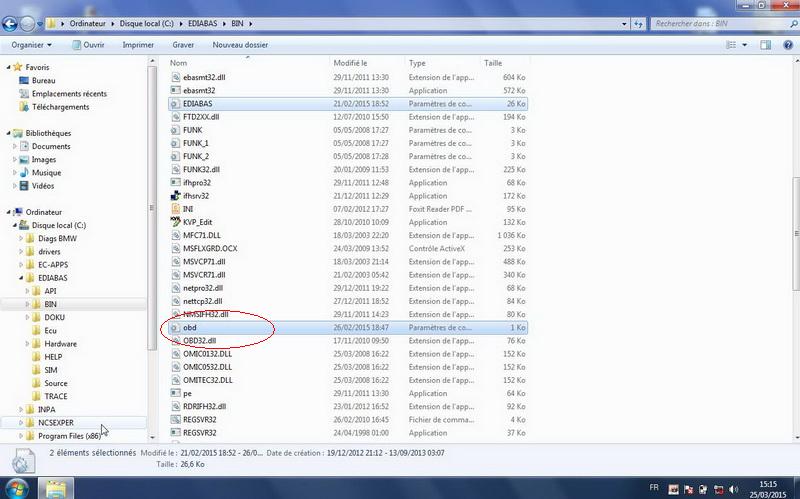Click the FR language indicator
The image size is (800, 499).
654,488
